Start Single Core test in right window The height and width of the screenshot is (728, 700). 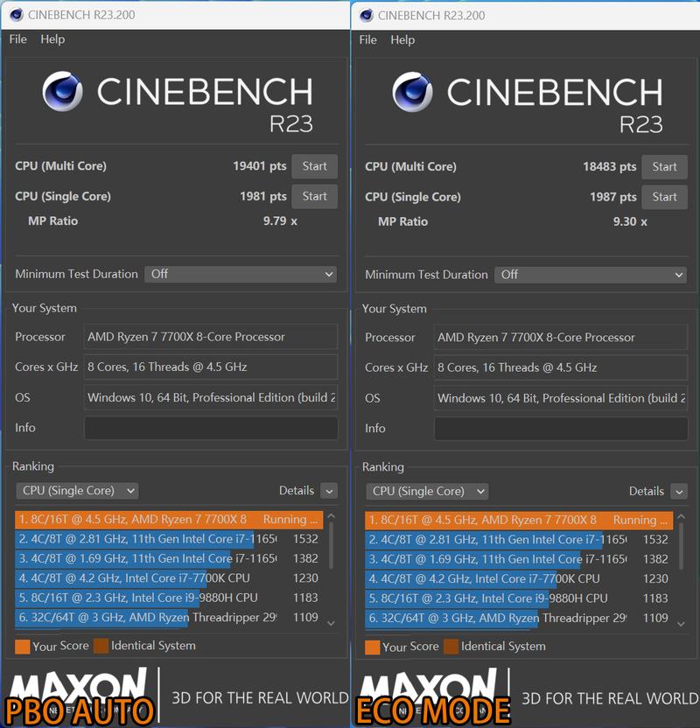point(664,197)
